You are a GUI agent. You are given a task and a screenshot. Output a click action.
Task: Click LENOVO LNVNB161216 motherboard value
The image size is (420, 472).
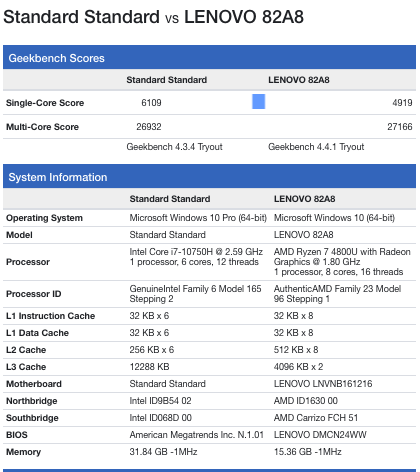pyautogui.click(x=323, y=384)
